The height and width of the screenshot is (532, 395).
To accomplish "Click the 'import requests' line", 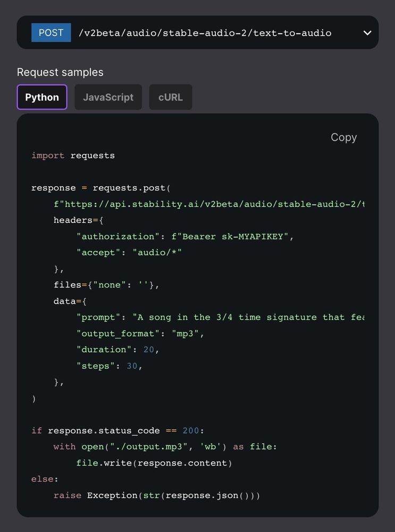I will pyautogui.click(x=73, y=156).
